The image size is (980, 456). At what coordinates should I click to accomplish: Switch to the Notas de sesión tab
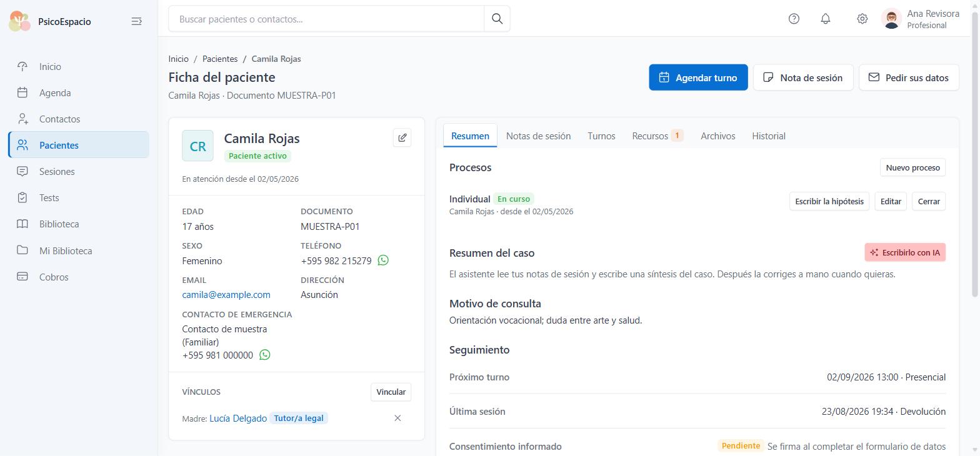538,136
